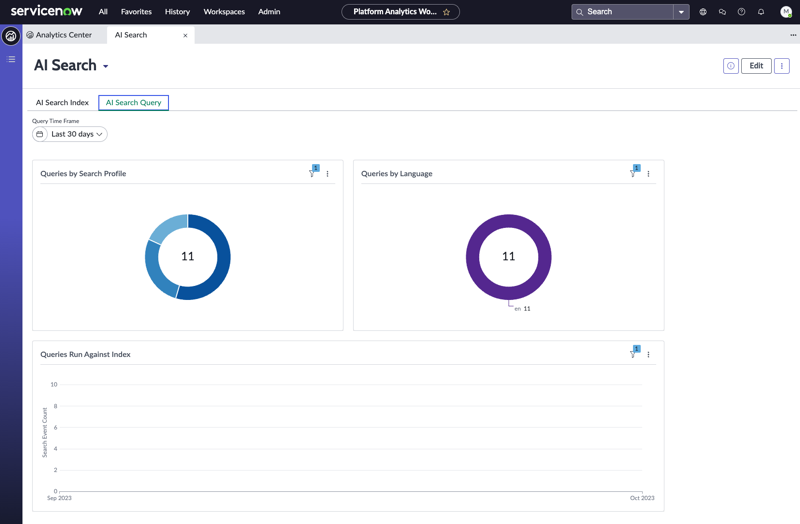Click the magnifier icon in Search
This screenshot has width=800, height=524.
click(580, 12)
